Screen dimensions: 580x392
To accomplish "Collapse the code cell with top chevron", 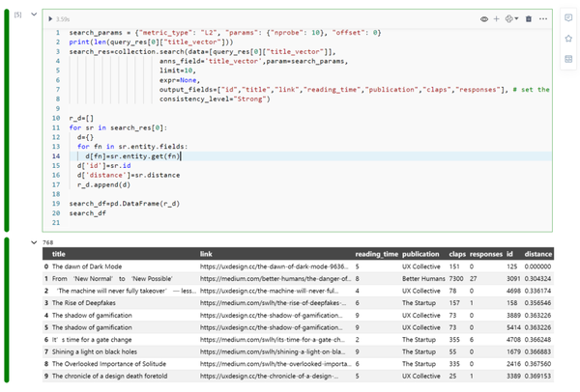I will [x=36, y=16].
